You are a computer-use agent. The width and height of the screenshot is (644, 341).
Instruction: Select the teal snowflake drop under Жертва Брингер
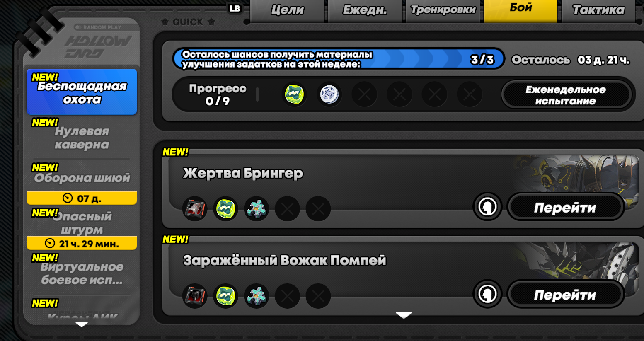257,208
